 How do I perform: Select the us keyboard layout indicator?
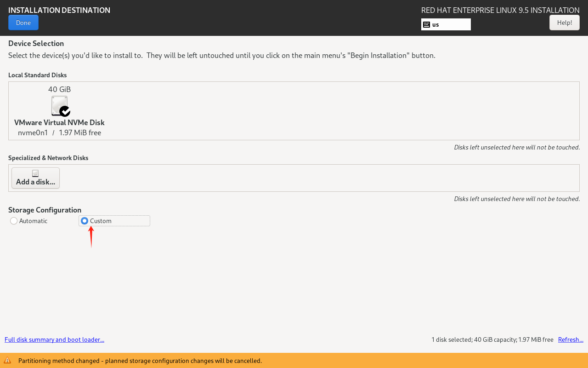[446, 24]
